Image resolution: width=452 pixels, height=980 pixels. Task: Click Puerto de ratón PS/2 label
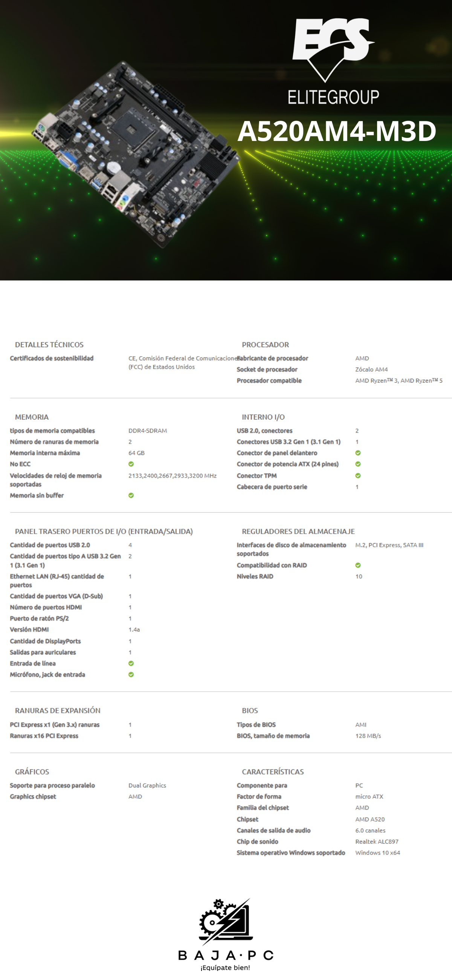click(x=39, y=619)
